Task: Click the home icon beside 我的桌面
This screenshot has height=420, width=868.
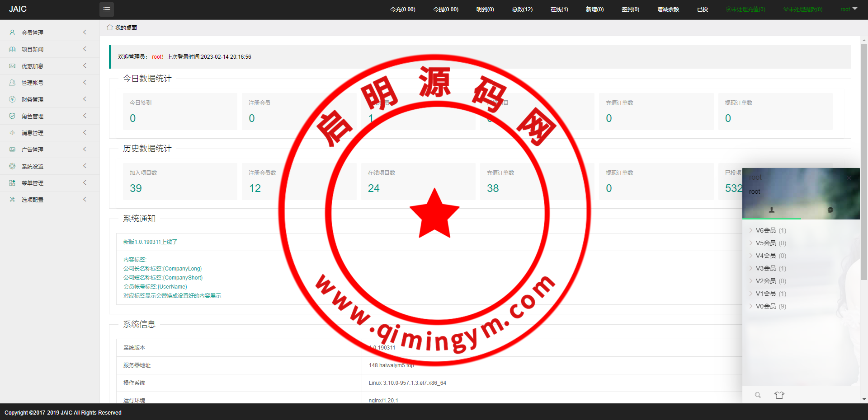Action: coord(109,28)
